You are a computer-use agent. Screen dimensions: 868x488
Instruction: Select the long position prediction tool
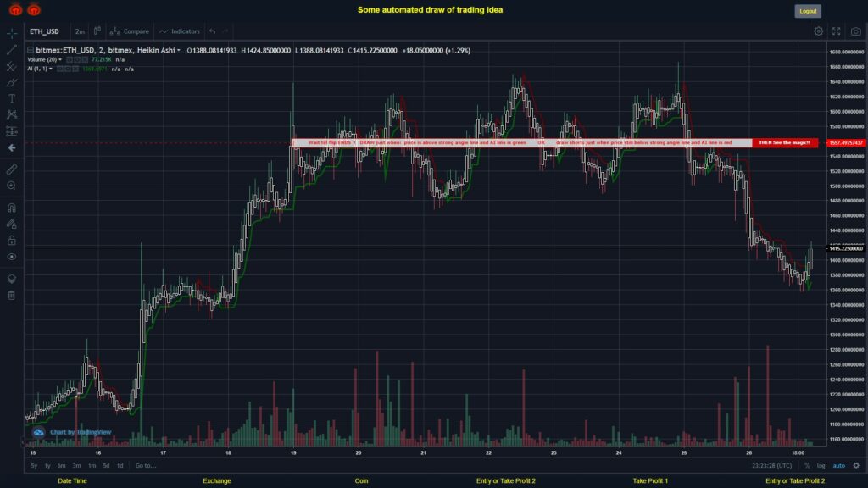coord(12,131)
